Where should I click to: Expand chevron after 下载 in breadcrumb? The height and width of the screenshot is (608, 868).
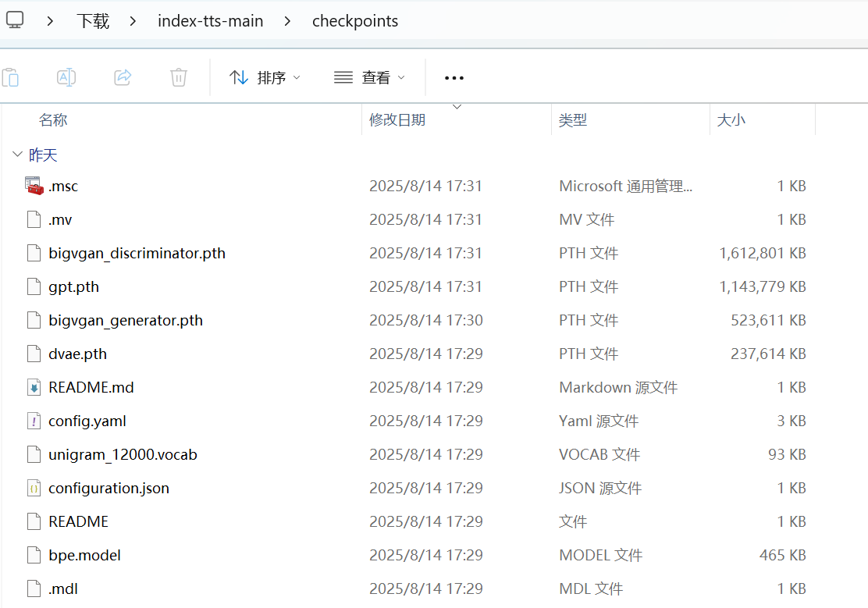(133, 21)
